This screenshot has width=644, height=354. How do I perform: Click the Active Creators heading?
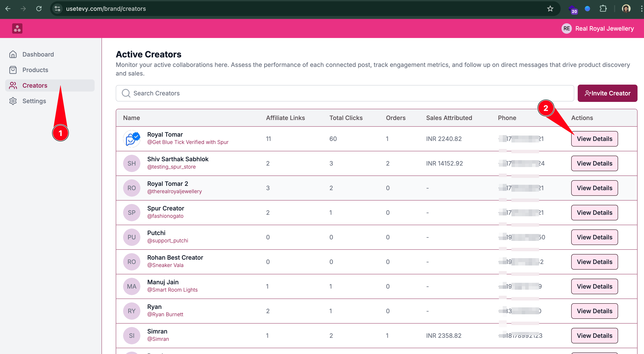coord(149,54)
